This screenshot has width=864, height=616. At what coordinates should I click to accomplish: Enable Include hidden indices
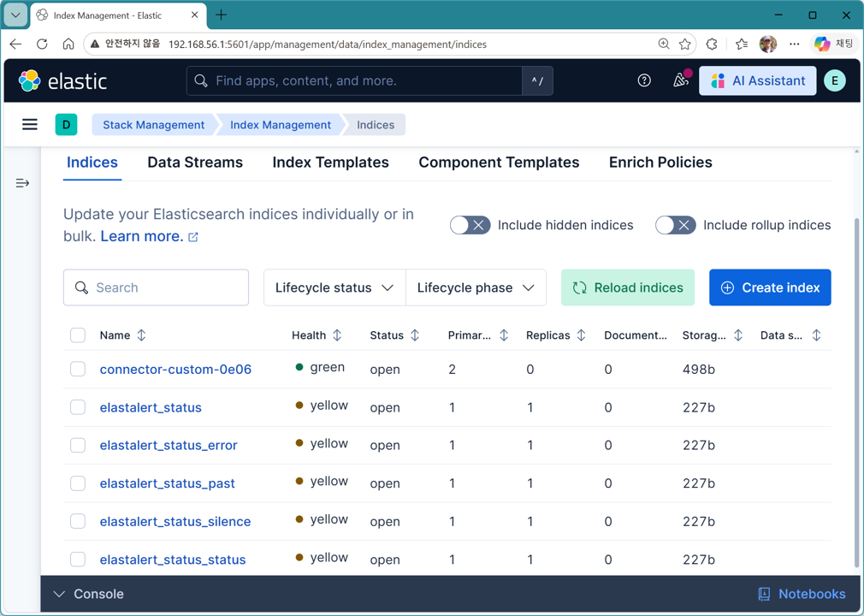[470, 225]
